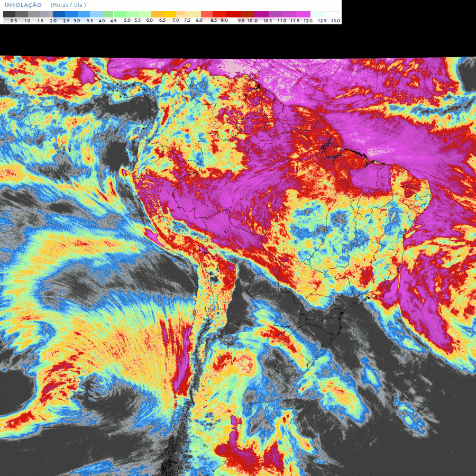Click the dark blue swatch after 2.0
The width and height of the screenshot is (476, 476).
click(x=59, y=14)
